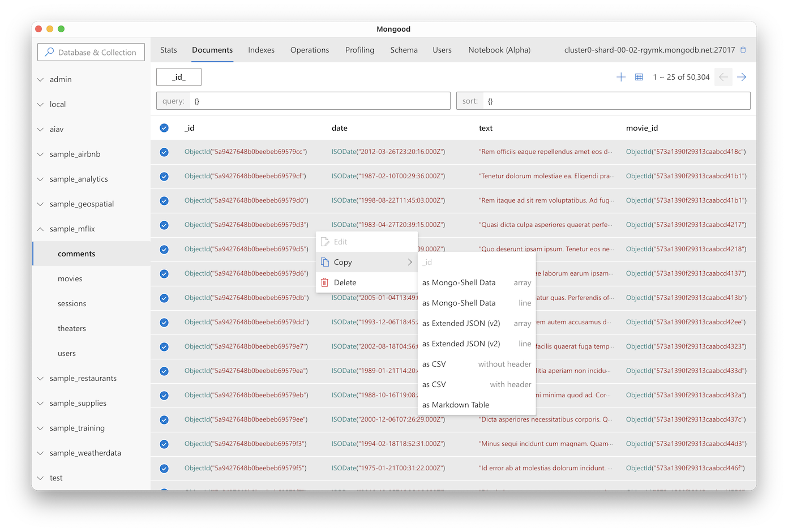788x532 pixels.
Task: Copy as Mongo-Shell Data array
Action: point(477,282)
